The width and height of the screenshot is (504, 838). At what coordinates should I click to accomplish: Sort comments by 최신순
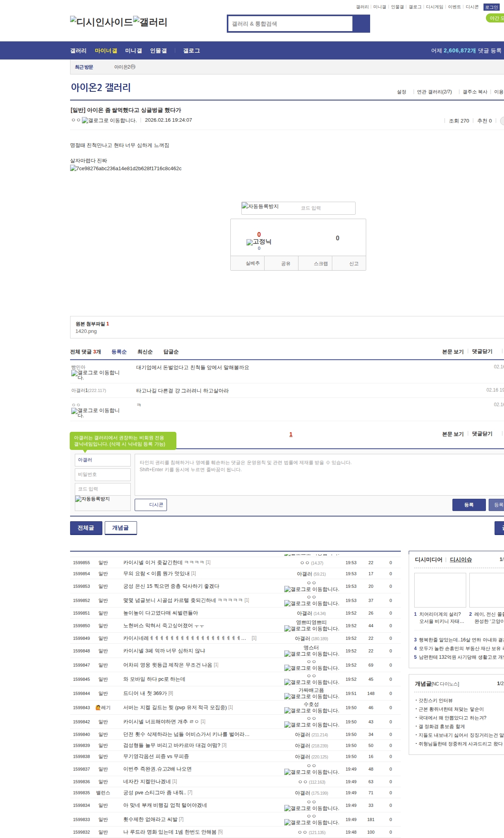[x=145, y=352]
